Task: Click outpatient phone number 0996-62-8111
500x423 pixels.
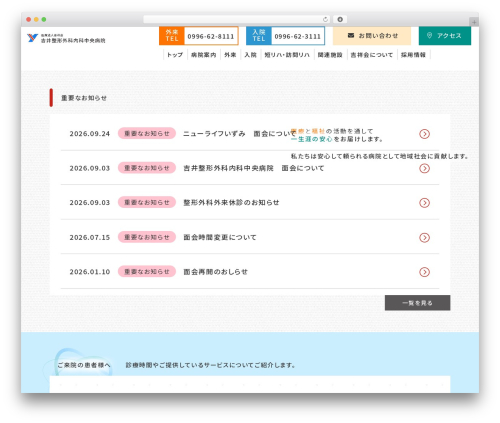Action: (x=211, y=36)
